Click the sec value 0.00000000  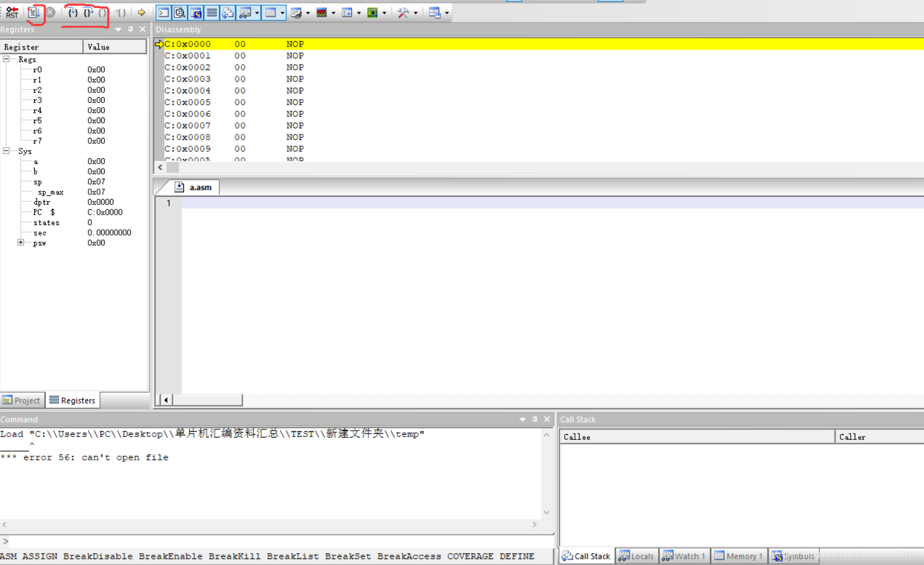[109, 233]
